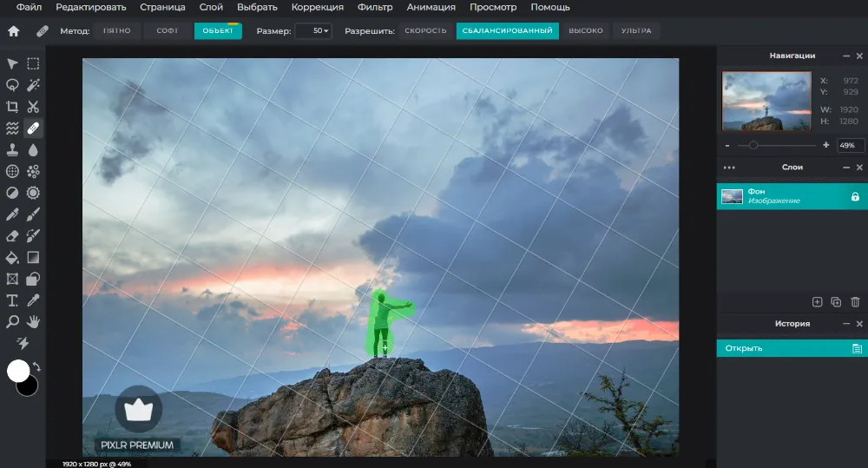Click the Zoom magnifier tool
The image size is (868, 468).
12,321
